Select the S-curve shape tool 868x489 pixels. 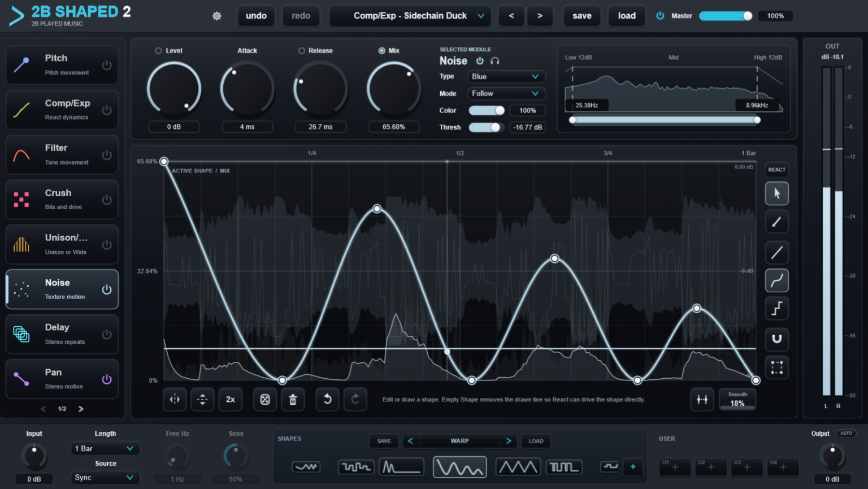(777, 280)
